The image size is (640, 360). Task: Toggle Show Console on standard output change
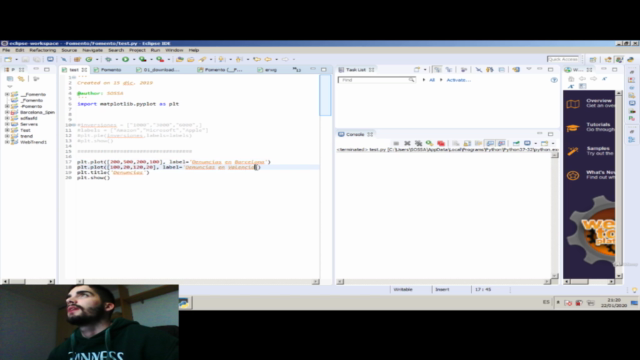(490, 143)
